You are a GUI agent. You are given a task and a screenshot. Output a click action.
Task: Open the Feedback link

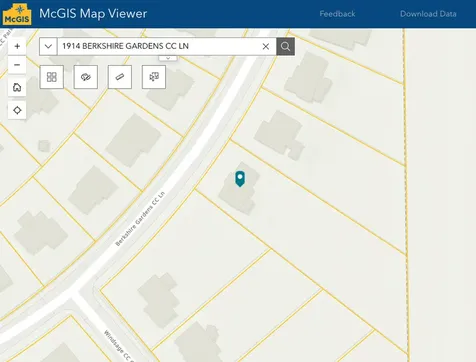[337, 14]
